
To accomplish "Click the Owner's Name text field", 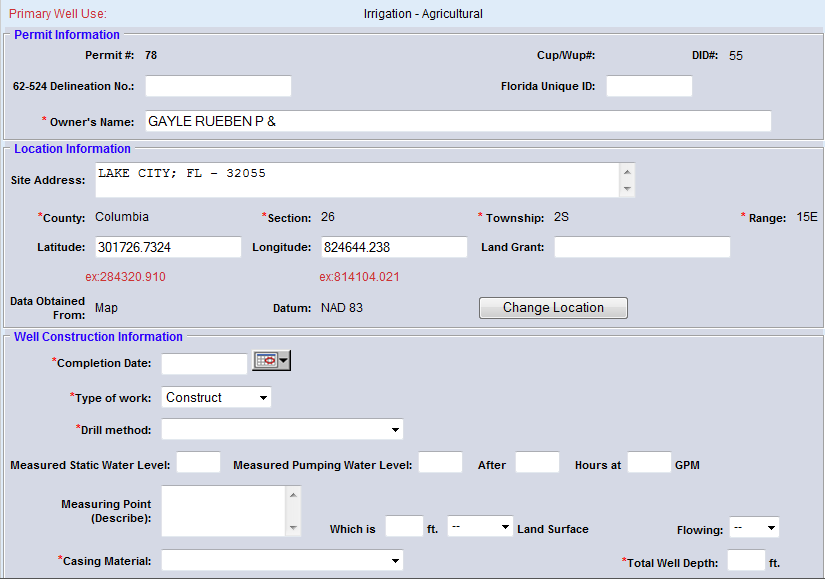I will [458, 121].
